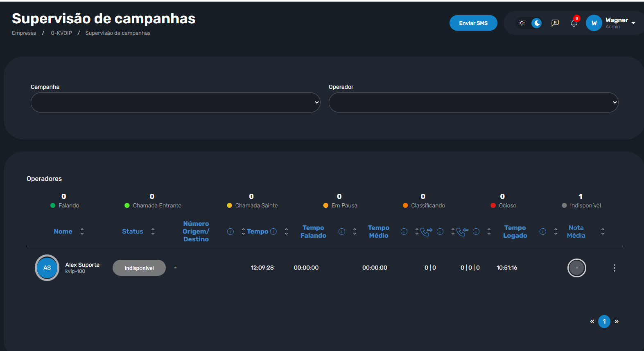Open actions menu for Alex Suporte
The image size is (644, 351).
pyautogui.click(x=614, y=268)
